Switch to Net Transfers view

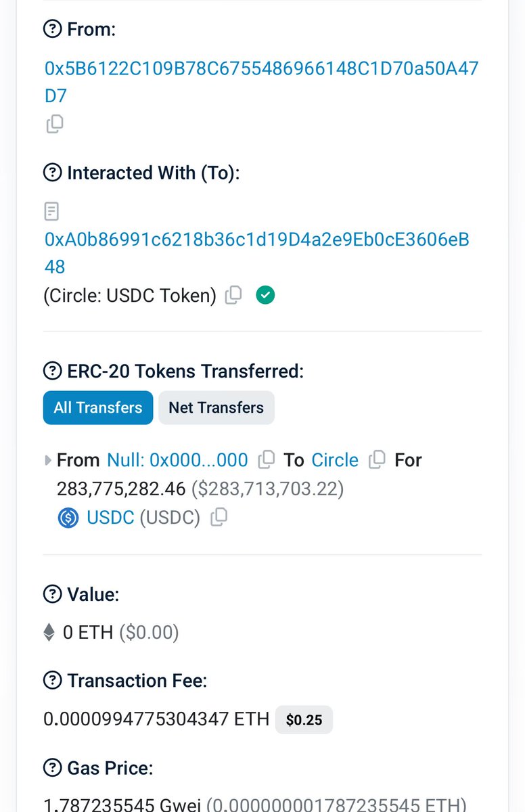pos(216,407)
